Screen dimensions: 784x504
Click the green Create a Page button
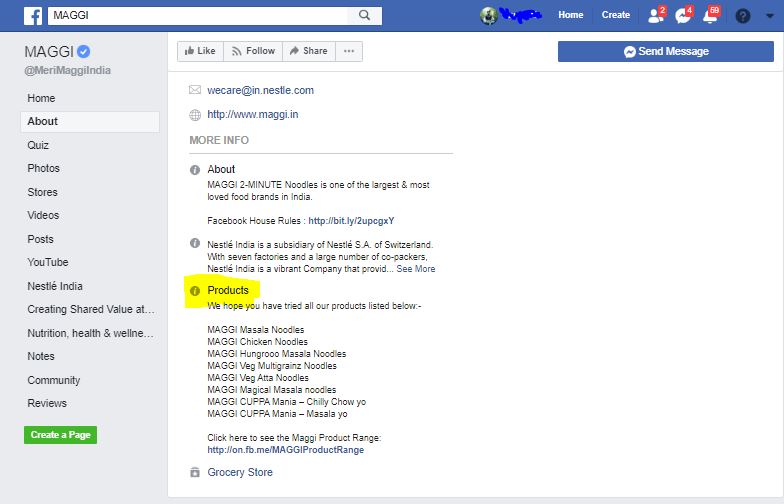tap(60, 435)
